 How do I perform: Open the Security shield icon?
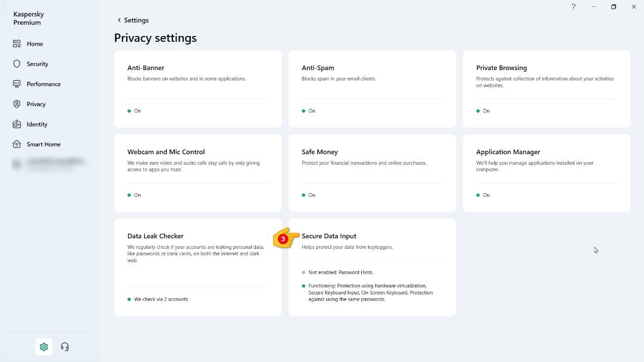pyautogui.click(x=17, y=64)
